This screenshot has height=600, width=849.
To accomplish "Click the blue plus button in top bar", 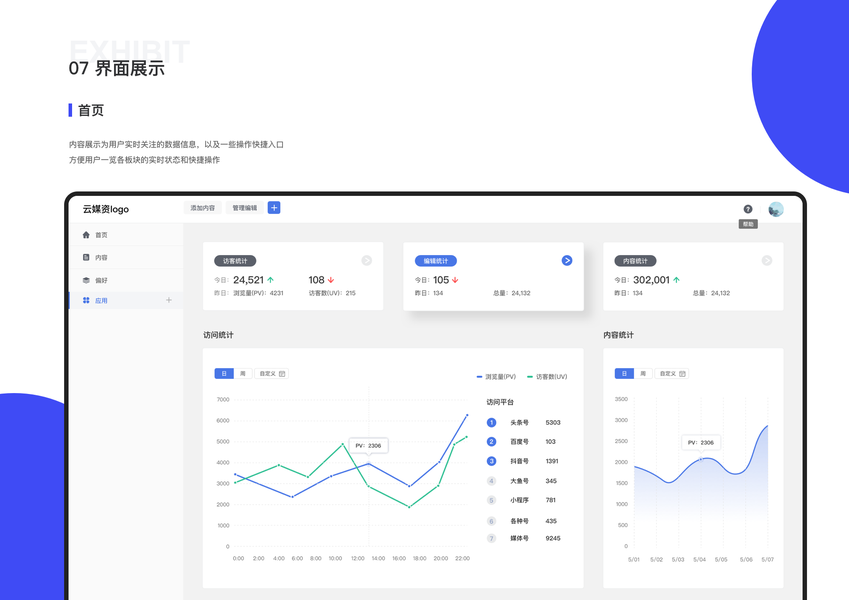I will (x=274, y=208).
